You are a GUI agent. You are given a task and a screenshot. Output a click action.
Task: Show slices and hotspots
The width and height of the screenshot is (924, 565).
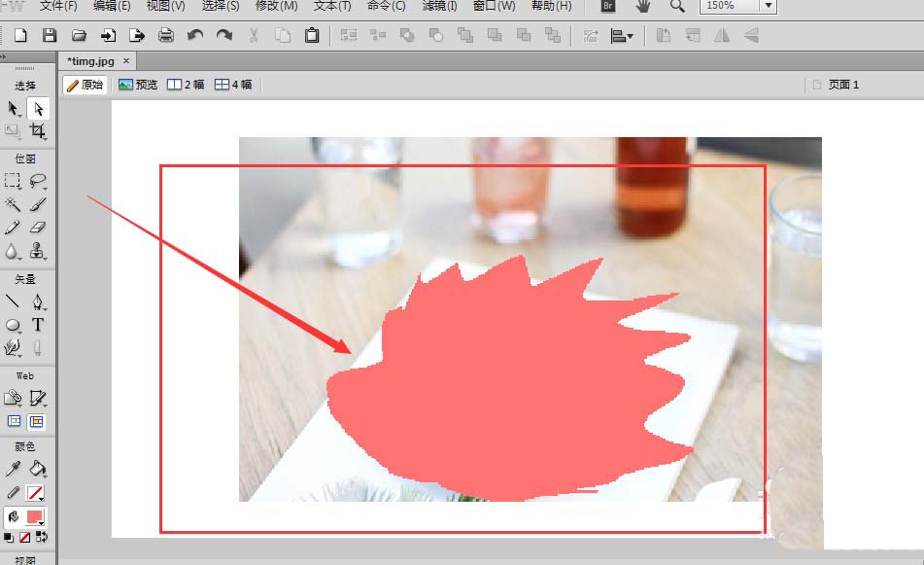(x=37, y=422)
